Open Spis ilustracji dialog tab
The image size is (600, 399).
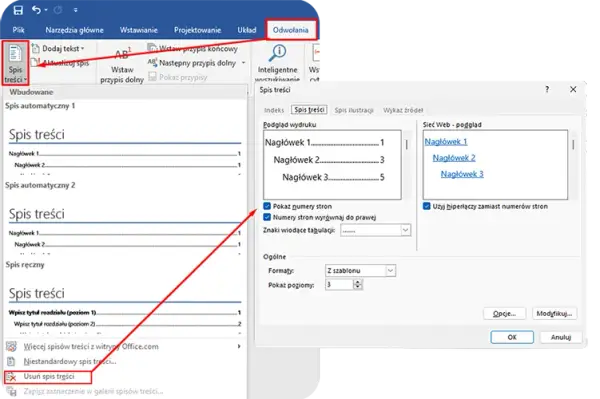tap(354, 110)
